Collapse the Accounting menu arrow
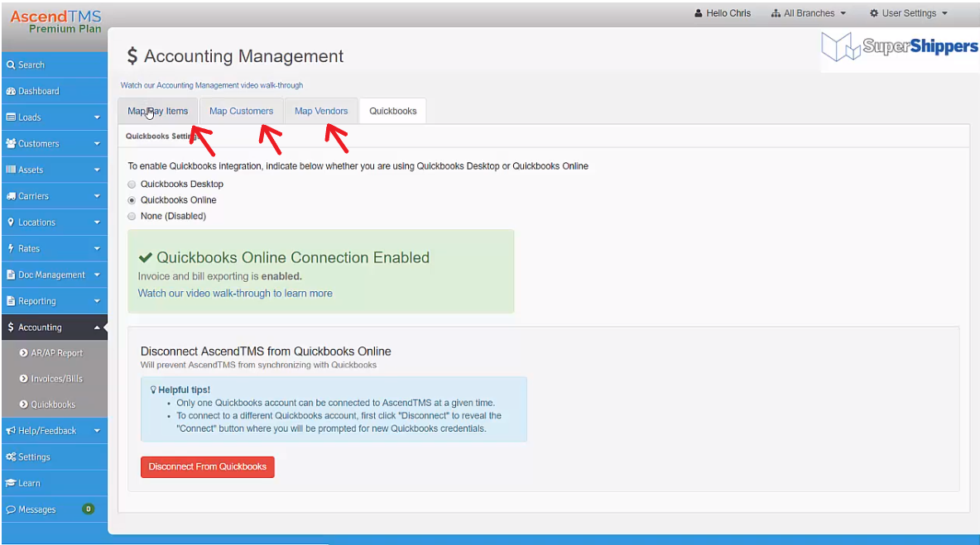The width and height of the screenshot is (980, 545). click(97, 327)
